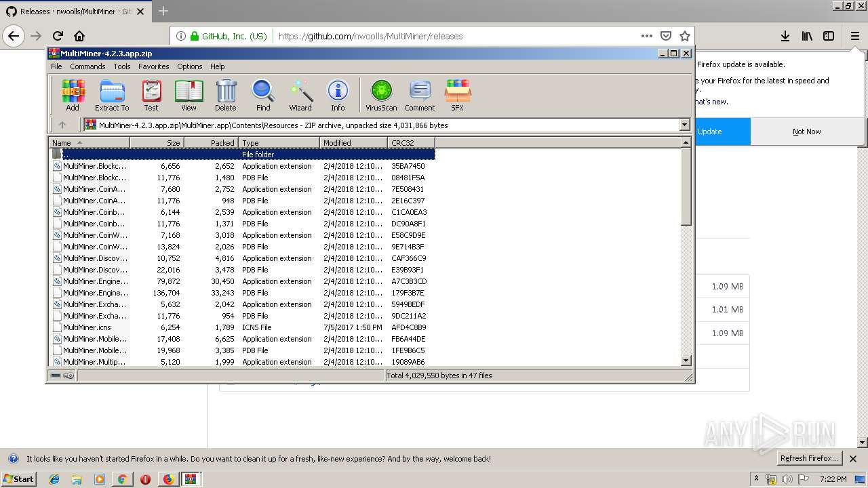Viewport: 868px width, 488px height.
Task: Click the View file icon
Action: coord(189,95)
